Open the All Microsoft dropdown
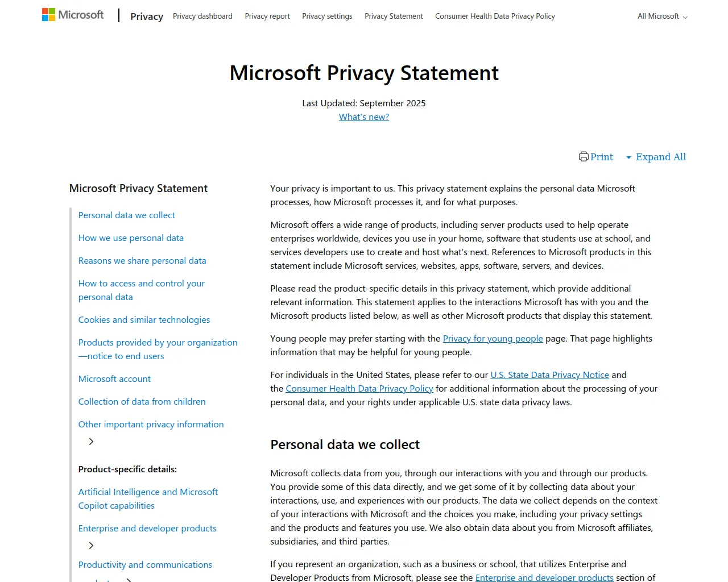Viewport: 728px width, 582px height. [x=662, y=16]
